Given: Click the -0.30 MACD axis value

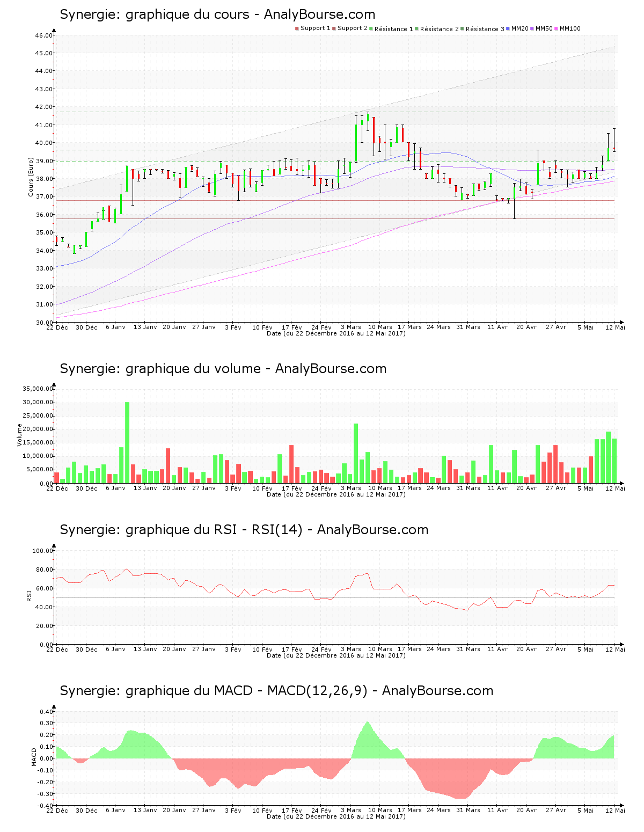Looking at the screenshot, I should (46, 794).
